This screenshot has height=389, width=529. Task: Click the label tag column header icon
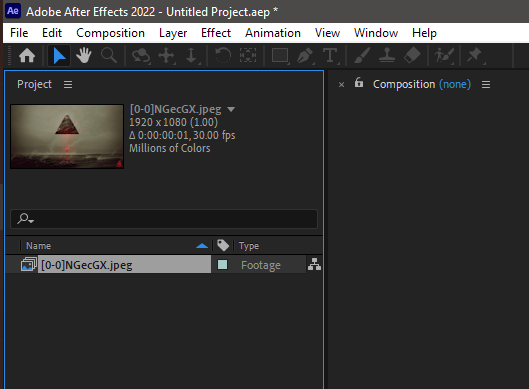pos(223,246)
